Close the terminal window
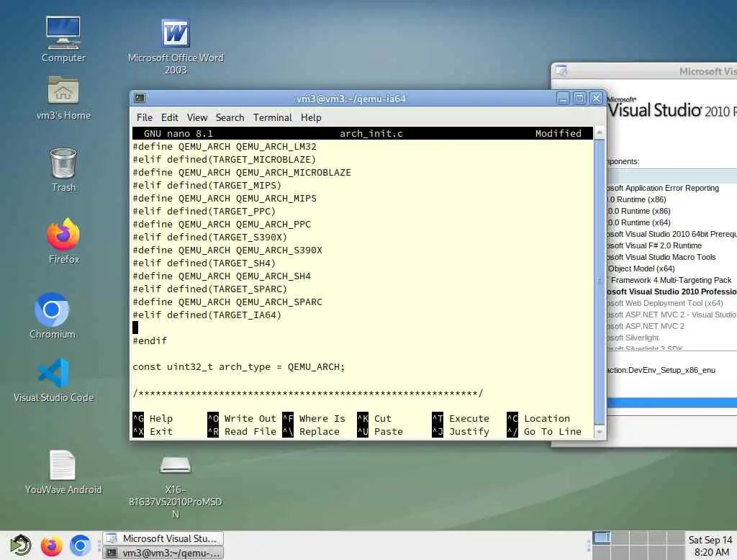Viewport: 737px width, 560px height. (x=596, y=99)
